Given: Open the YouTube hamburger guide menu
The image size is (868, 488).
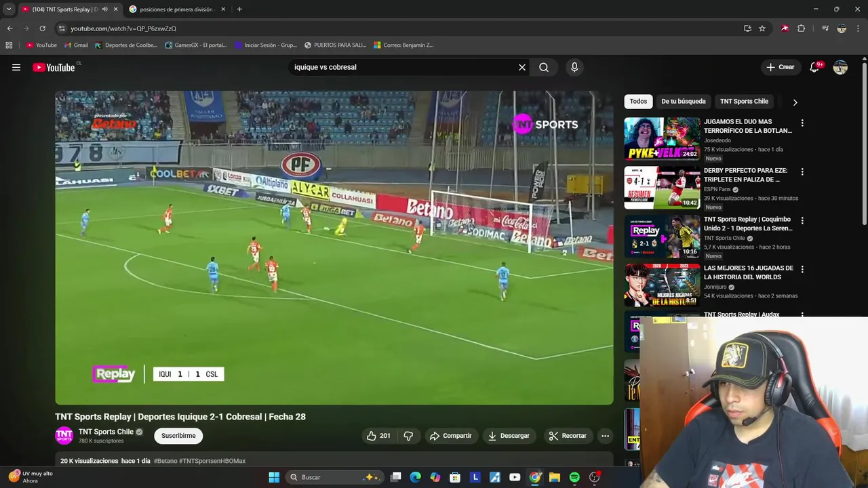Looking at the screenshot, I should click(16, 67).
